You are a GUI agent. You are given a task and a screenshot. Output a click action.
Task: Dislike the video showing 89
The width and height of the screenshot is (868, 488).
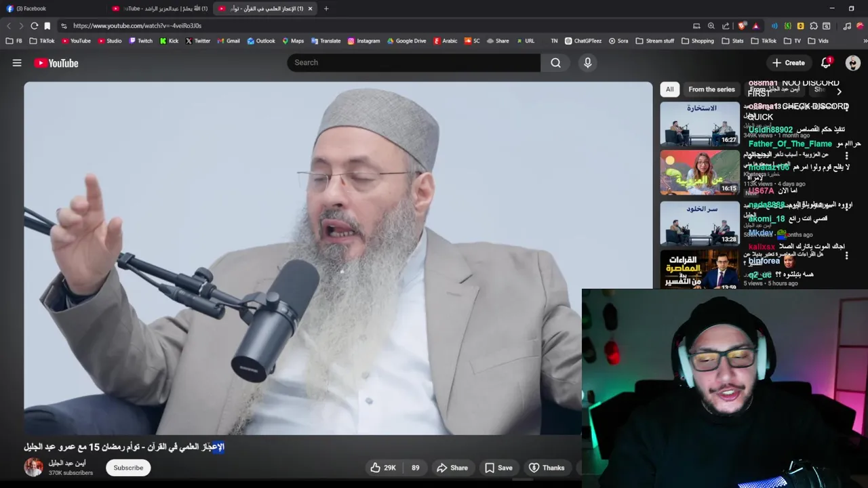(x=415, y=468)
